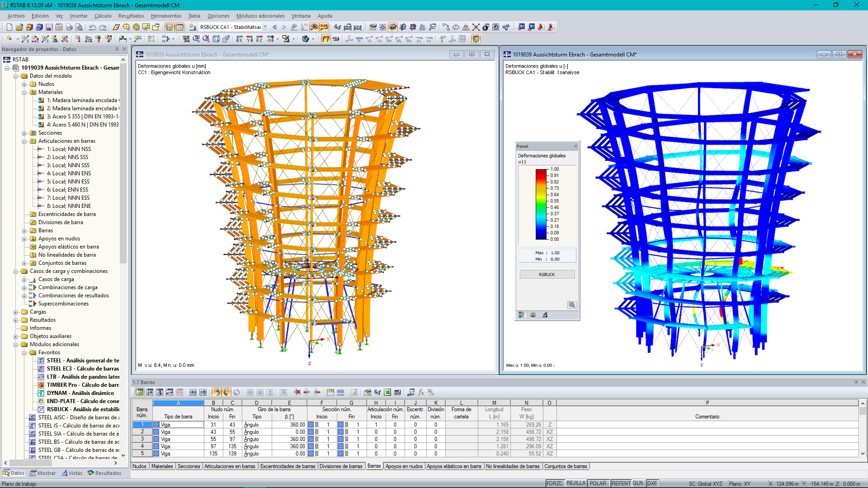Switch to the Resultados panel button at bottom
Image resolution: width=868 pixels, height=488 pixels.
point(105,473)
